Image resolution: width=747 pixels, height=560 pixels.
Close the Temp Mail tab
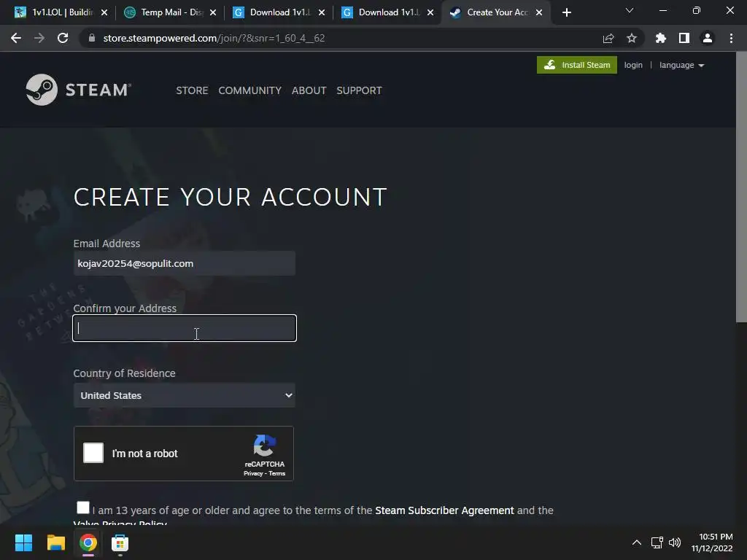pyautogui.click(x=213, y=12)
